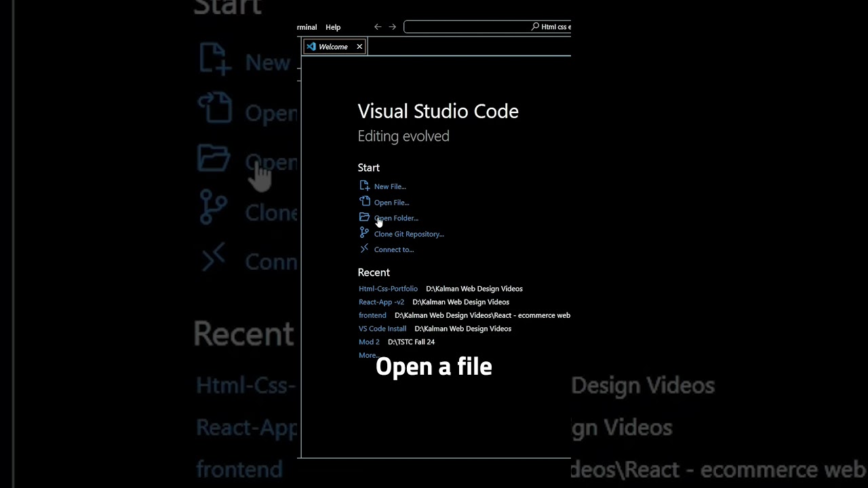Click the Open File link

click(x=392, y=203)
